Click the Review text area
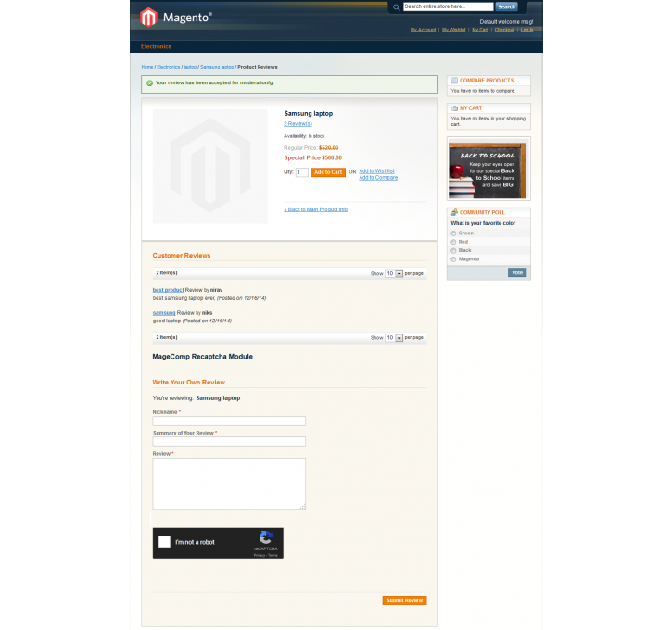The width and height of the screenshot is (672, 630). point(229,484)
